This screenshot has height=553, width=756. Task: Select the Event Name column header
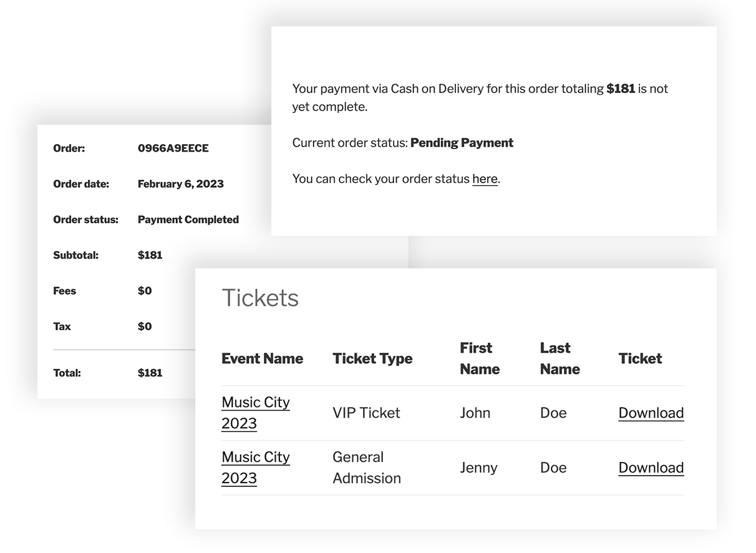pos(263,359)
